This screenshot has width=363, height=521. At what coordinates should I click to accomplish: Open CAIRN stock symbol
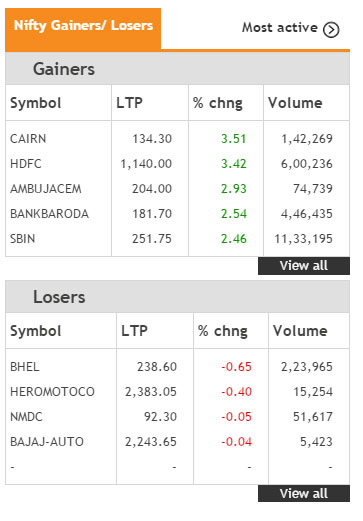tap(28, 139)
